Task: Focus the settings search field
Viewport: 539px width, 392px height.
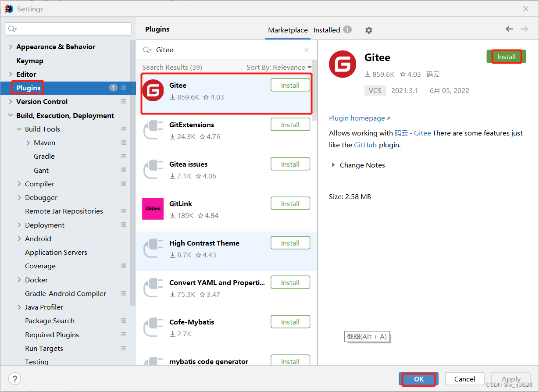Action: tap(68, 29)
